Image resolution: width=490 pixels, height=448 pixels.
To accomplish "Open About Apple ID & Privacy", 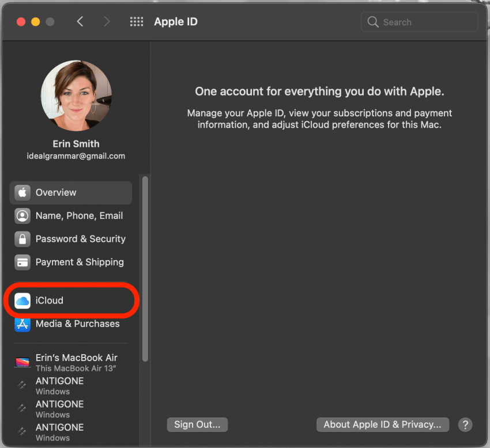I will tap(382, 425).
